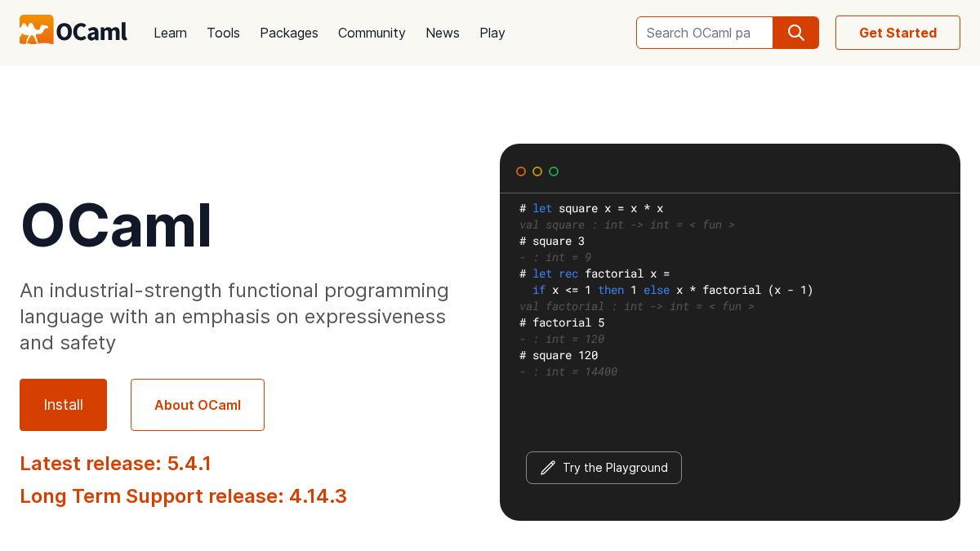This screenshot has width=980, height=551.
Task: Click the code line "# square 3"
Action: pos(552,241)
